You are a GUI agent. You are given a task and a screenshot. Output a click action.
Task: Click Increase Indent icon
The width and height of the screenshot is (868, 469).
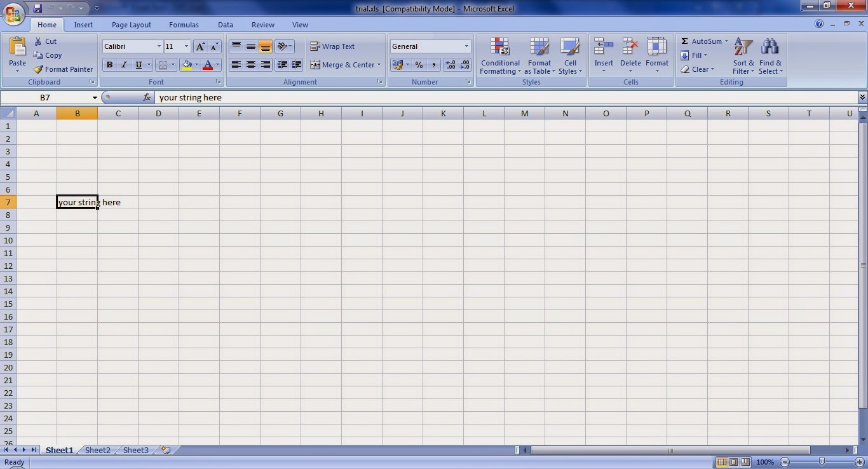[296, 65]
